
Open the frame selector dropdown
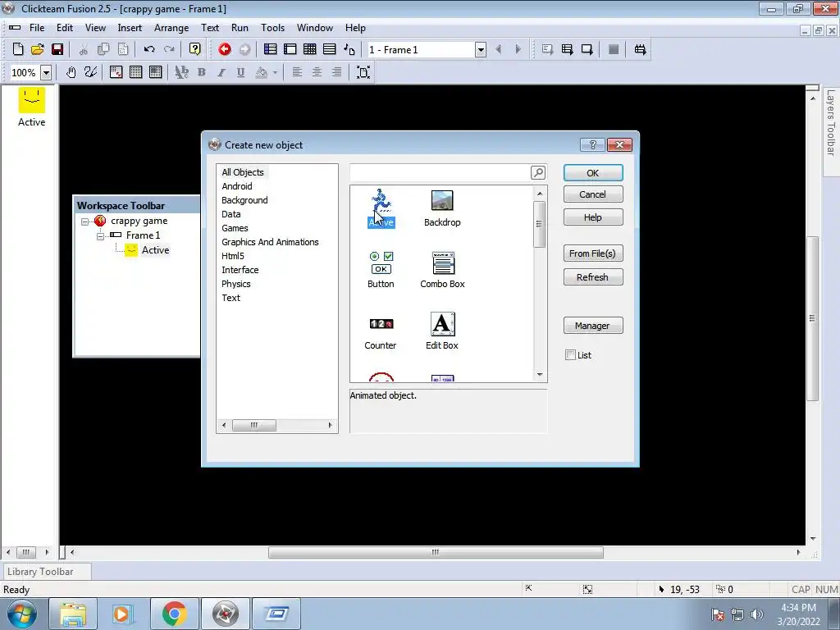pyautogui.click(x=481, y=50)
